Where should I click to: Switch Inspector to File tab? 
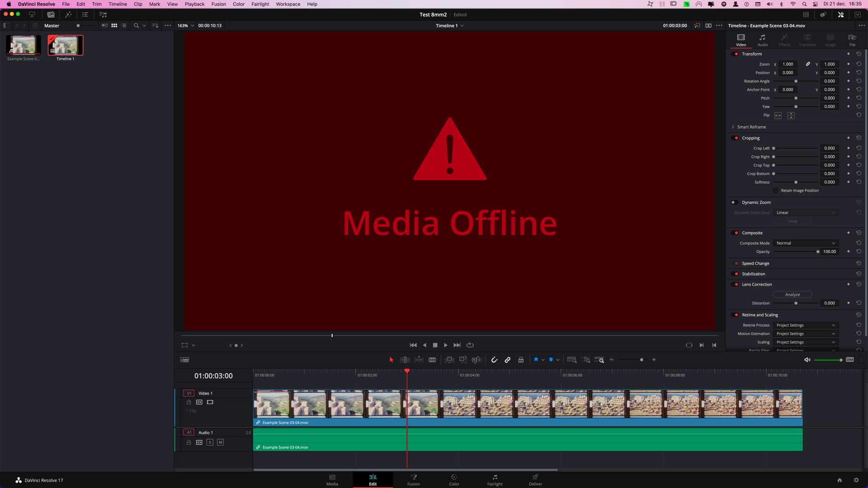pos(852,40)
